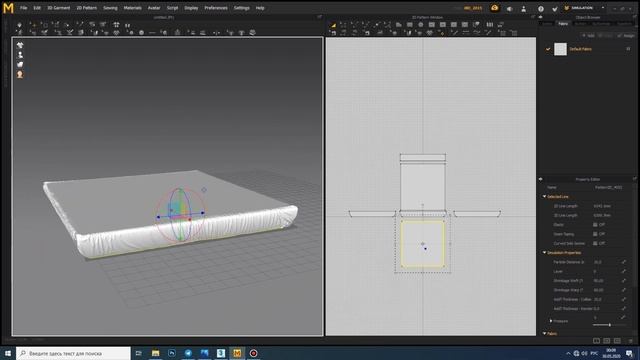Image resolution: width=640 pixels, height=360 pixels.
Task: Click the sound/announcement icon in title bar
Action: pyautogui.click(x=509, y=8)
